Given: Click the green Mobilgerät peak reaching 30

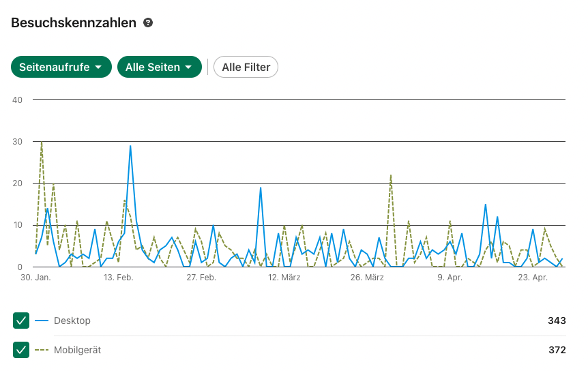Looking at the screenshot, I should pos(42,143).
